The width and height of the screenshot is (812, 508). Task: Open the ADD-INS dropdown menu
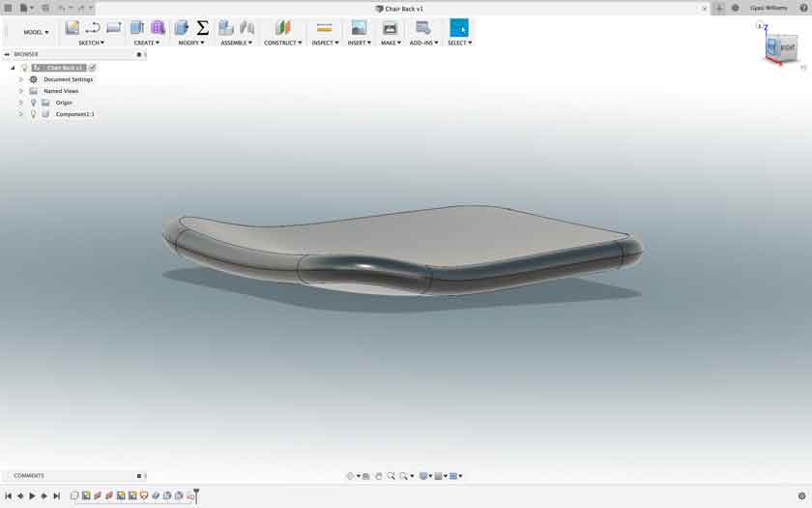click(423, 43)
